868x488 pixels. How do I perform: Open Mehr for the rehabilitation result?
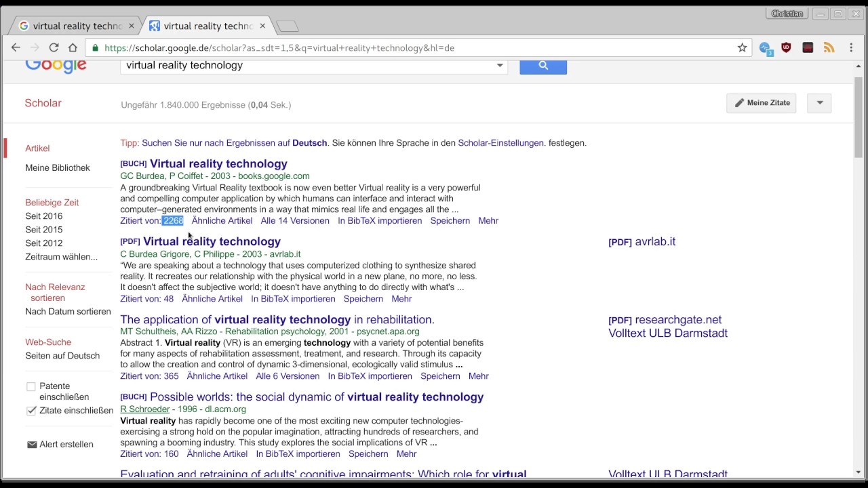pyautogui.click(x=478, y=376)
